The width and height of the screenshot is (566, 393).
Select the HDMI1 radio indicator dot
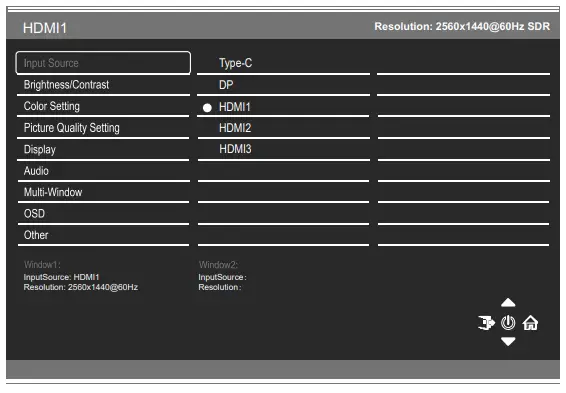point(207,108)
